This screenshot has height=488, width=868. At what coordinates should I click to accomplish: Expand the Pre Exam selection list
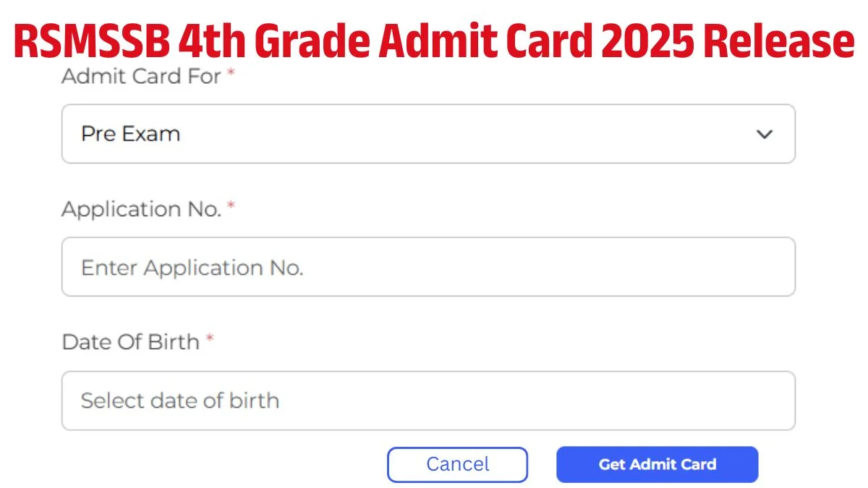click(428, 134)
